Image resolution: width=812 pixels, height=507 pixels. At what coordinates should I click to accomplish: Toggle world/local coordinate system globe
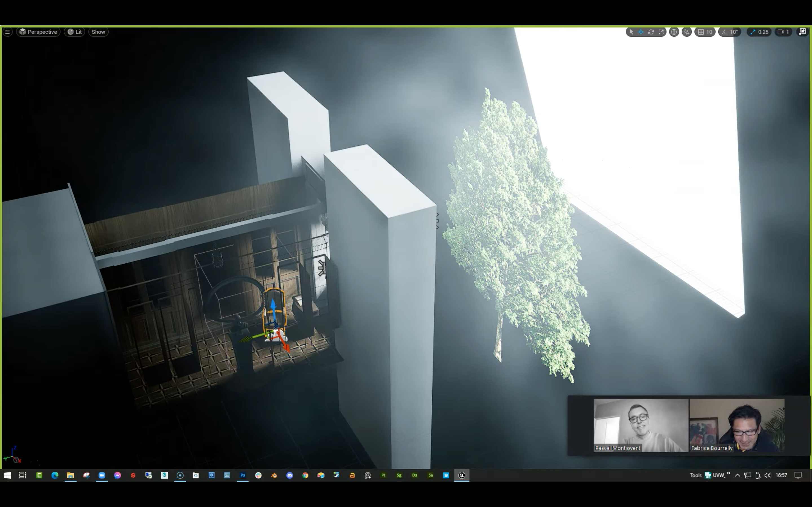[x=674, y=32]
